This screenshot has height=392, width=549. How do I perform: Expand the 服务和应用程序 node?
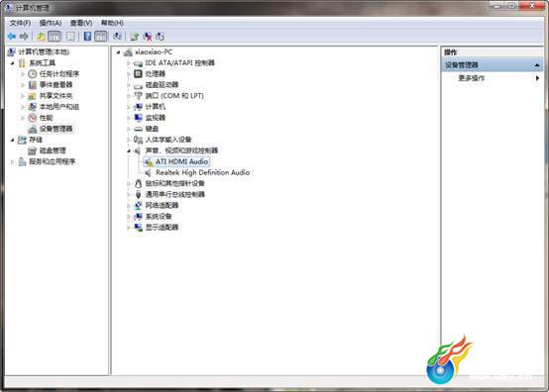13,162
